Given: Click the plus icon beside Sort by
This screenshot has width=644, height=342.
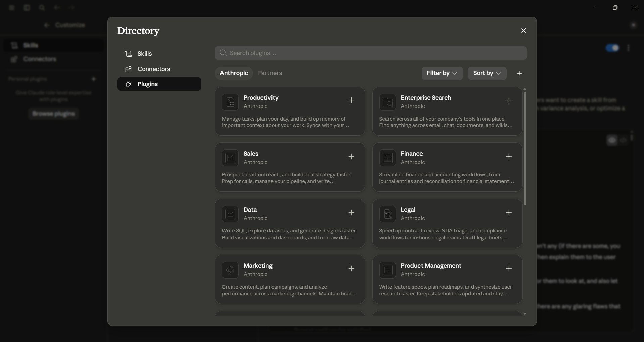Looking at the screenshot, I should 519,73.
